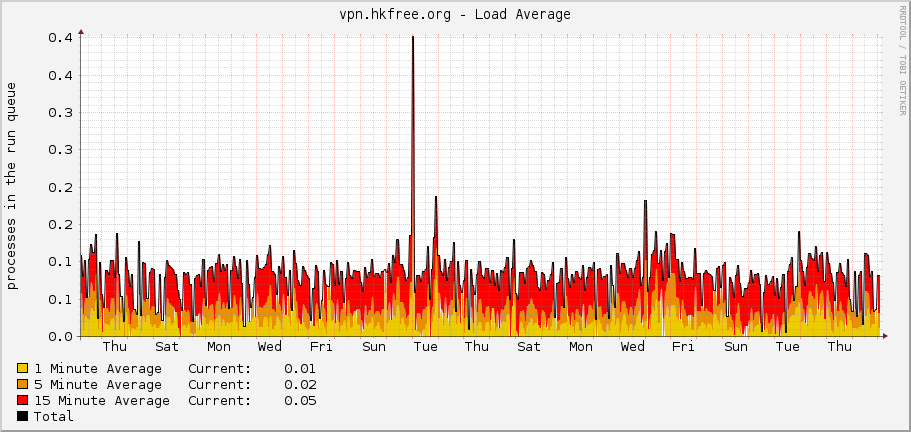Click the 'processes in the run queue' axis label
This screenshot has height=432, width=911.
pyautogui.click(x=12, y=185)
